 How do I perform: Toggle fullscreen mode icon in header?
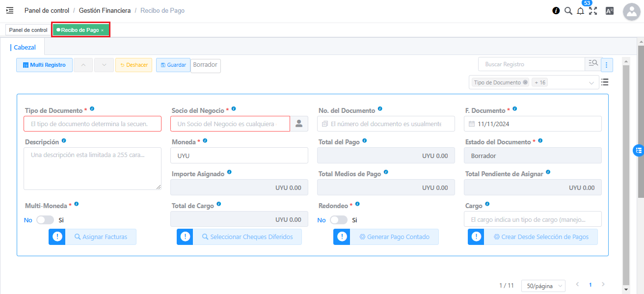coord(593,11)
